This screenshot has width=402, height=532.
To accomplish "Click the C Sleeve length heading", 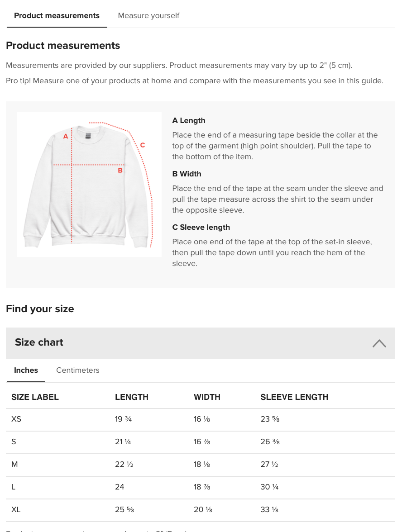I will tap(201, 228).
